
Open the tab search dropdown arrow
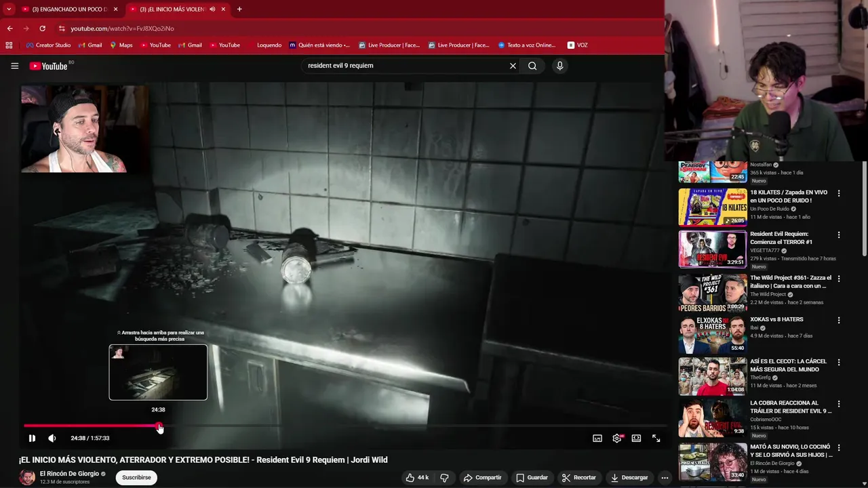8,9
